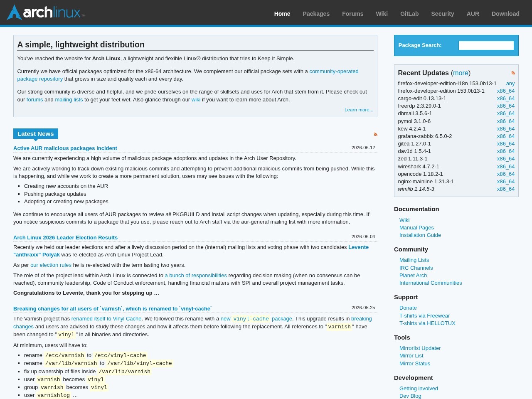Go to the Home menu item
532x399 pixels.
282,14
